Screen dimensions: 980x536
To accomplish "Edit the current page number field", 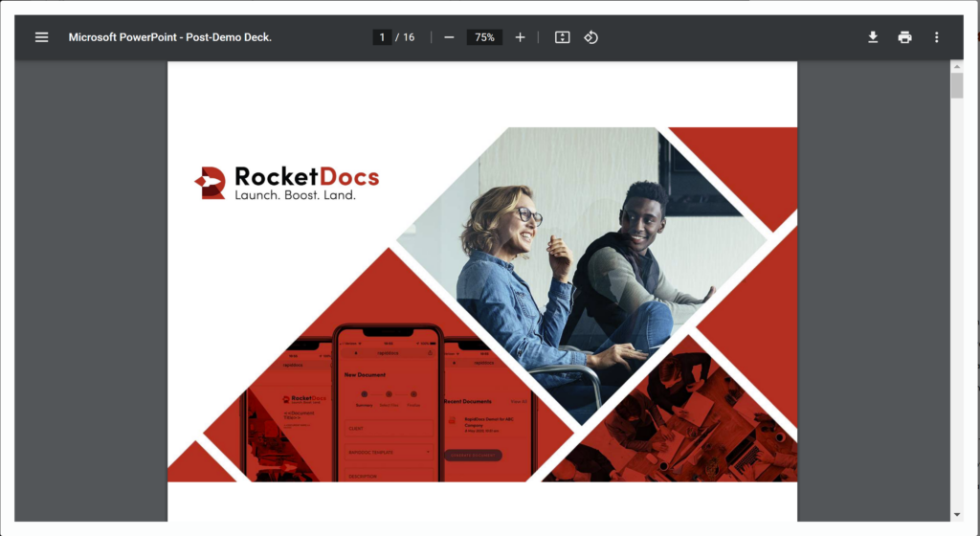I will (x=382, y=37).
